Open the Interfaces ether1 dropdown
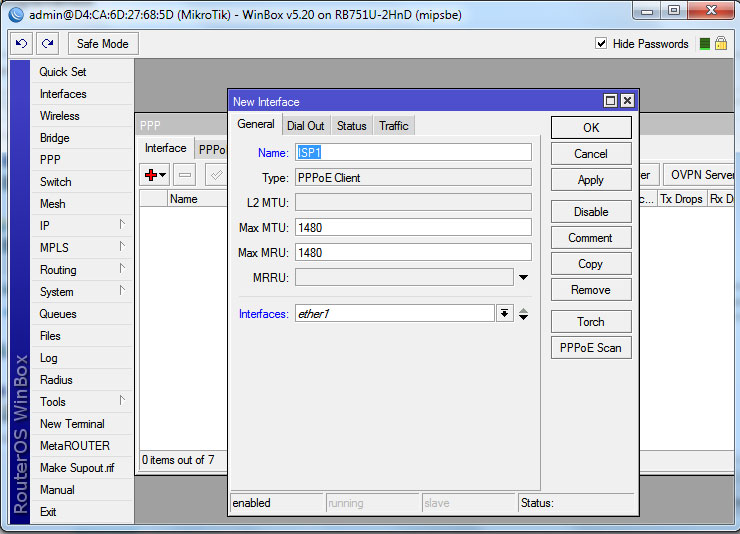 505,314
